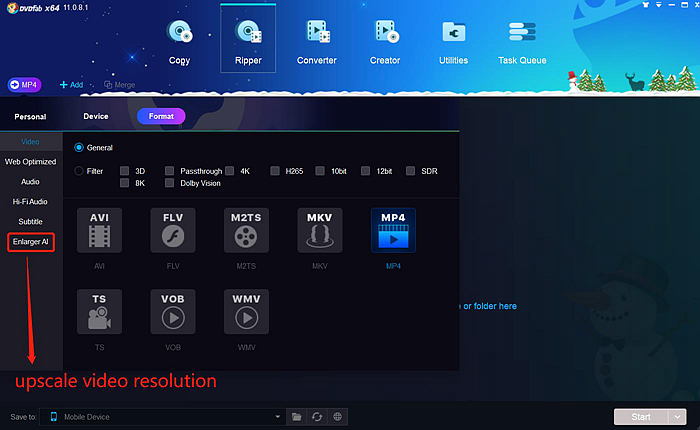Open the Creator module

(x=385, y=42)
